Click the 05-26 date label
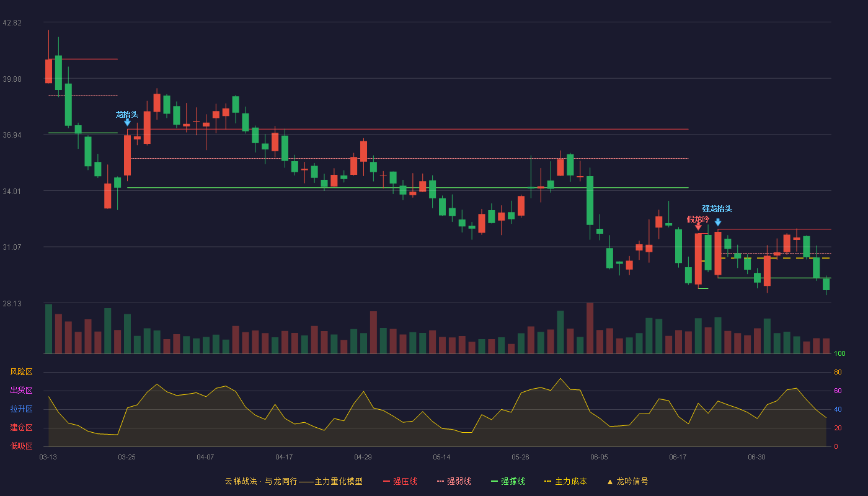Screen dimensions: 868x496 [x=521, y=457]
